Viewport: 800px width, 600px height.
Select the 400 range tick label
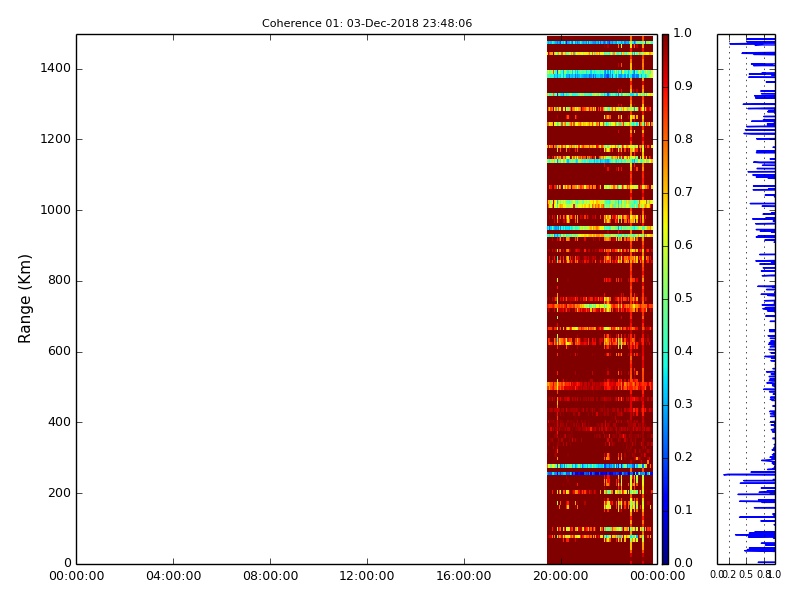tap(59, 422)
